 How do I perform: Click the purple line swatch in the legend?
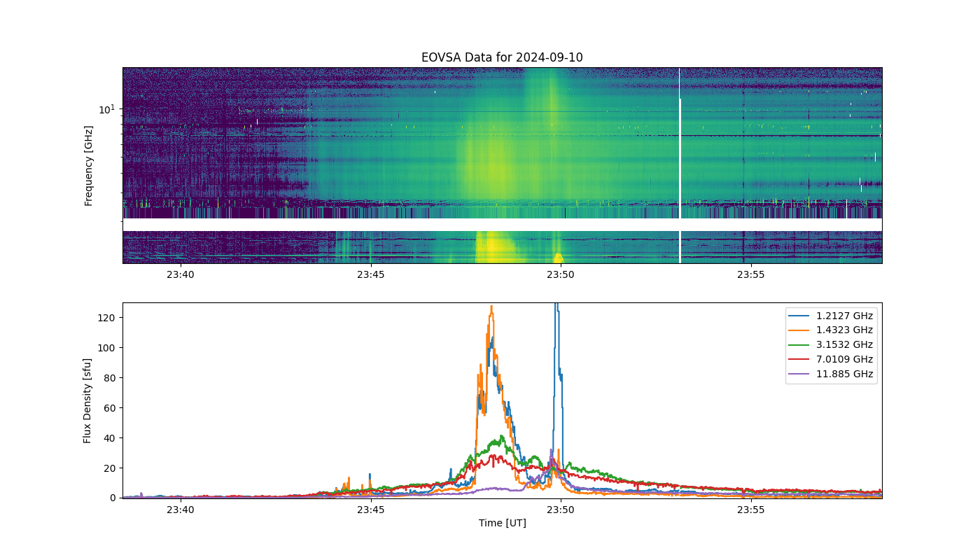[799, 374]
